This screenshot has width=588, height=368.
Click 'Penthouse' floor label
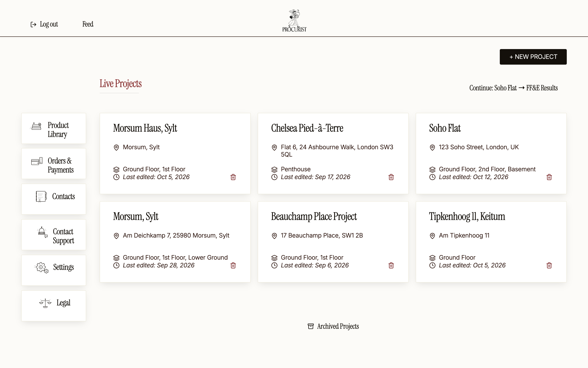point(295,169)
